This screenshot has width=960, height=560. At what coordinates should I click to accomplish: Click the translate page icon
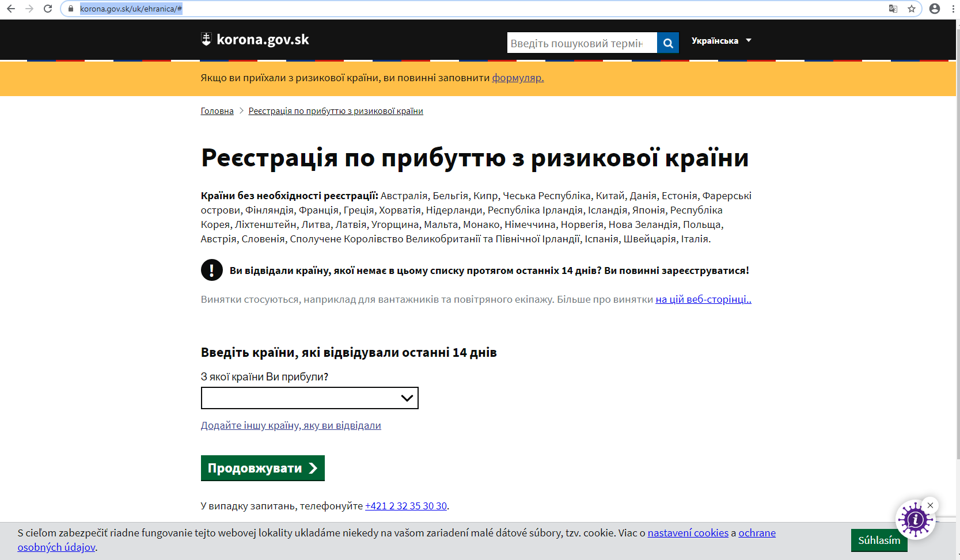pos(893,9)
